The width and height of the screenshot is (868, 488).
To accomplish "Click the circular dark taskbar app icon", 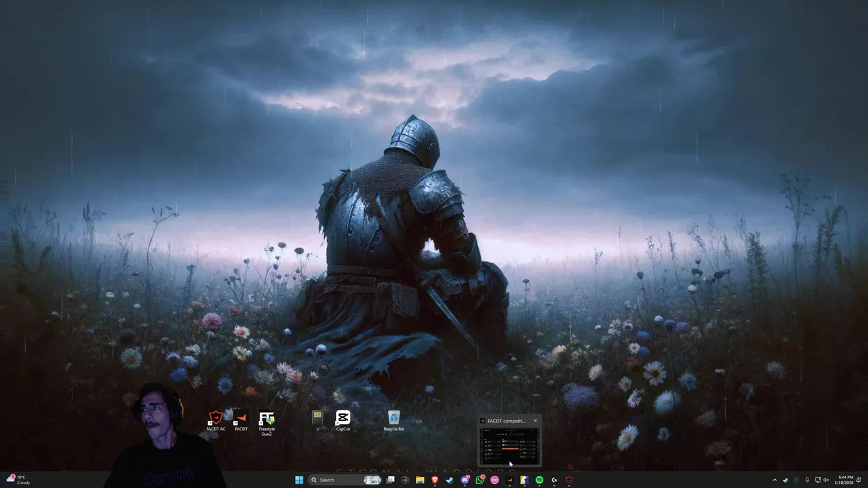I will [x=405, y=480].
